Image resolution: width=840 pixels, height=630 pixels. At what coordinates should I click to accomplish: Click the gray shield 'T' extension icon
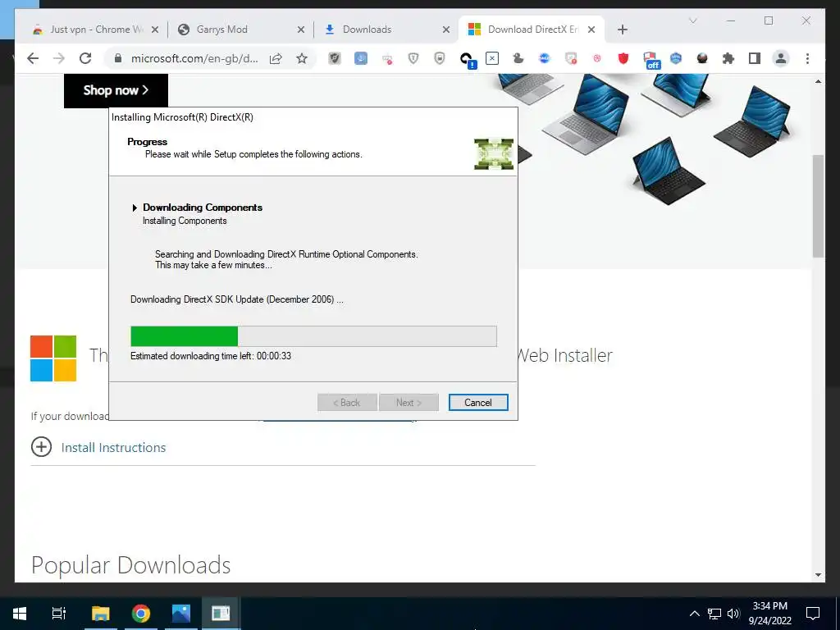(413, 58)
